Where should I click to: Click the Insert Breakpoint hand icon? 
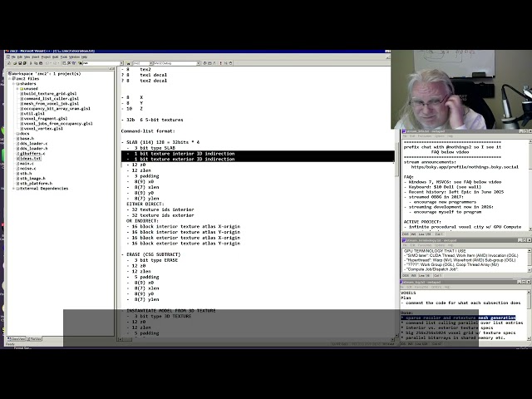[x=230, y=63]
